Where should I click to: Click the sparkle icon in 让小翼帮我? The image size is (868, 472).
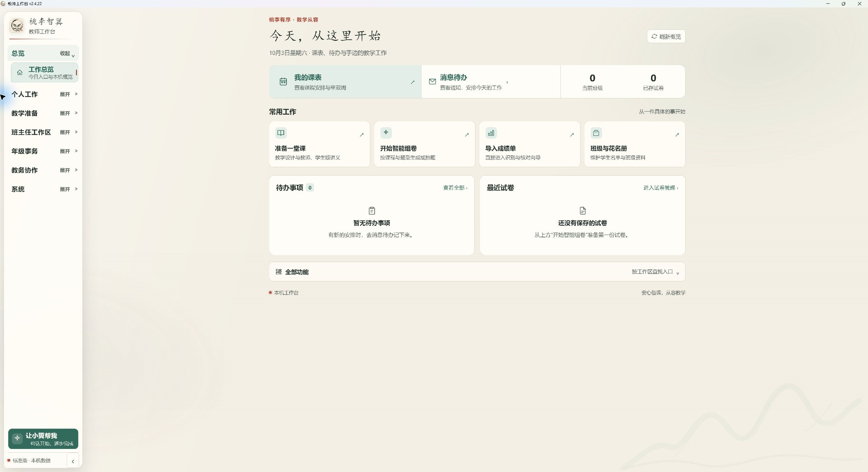point(17,438)
